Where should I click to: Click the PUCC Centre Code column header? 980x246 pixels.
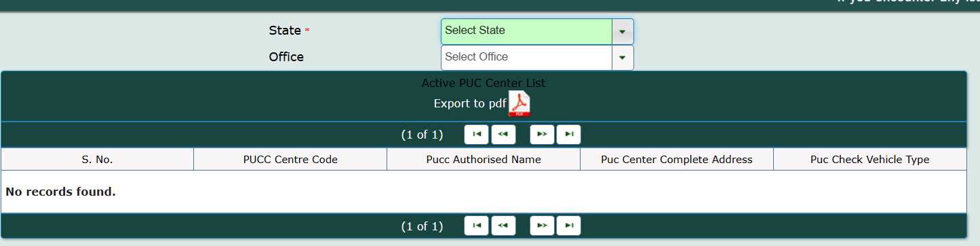pyautogui.click(x=290, y=160)
